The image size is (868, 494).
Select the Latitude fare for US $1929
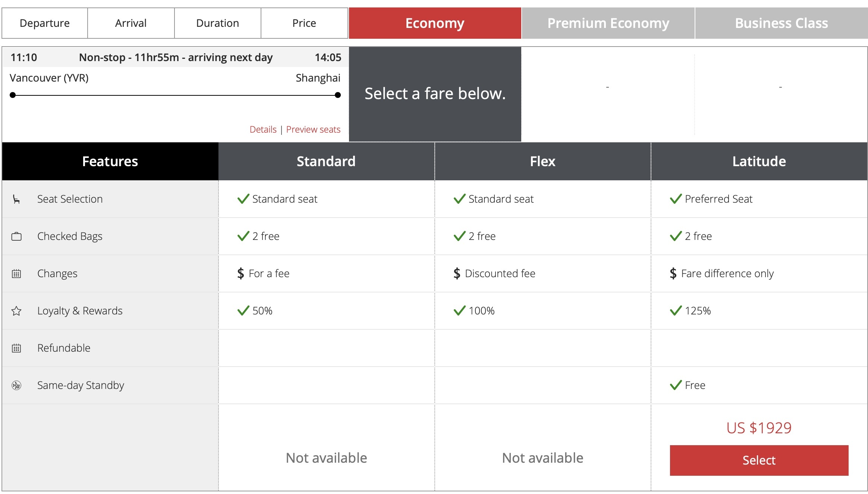coord(759,460)
